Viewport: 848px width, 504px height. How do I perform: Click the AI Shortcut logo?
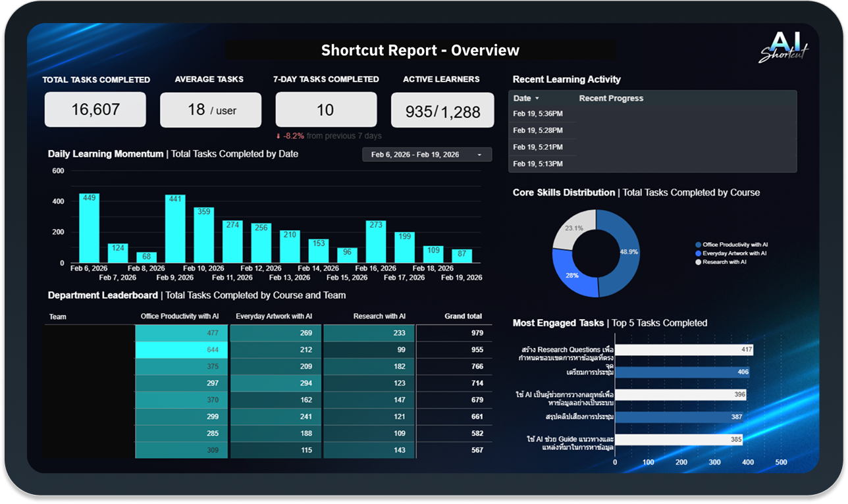click(x=783, y=47)
